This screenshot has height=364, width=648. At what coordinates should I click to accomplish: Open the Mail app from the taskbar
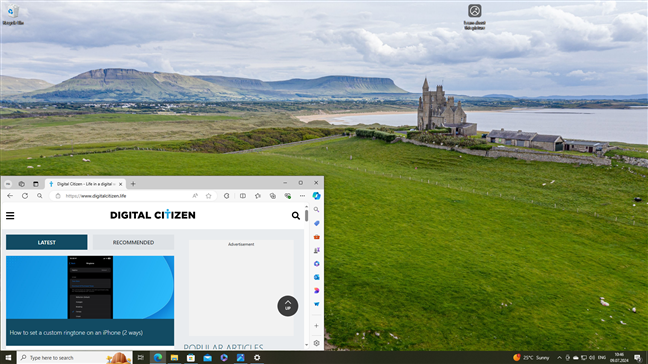tap(207, 358)
